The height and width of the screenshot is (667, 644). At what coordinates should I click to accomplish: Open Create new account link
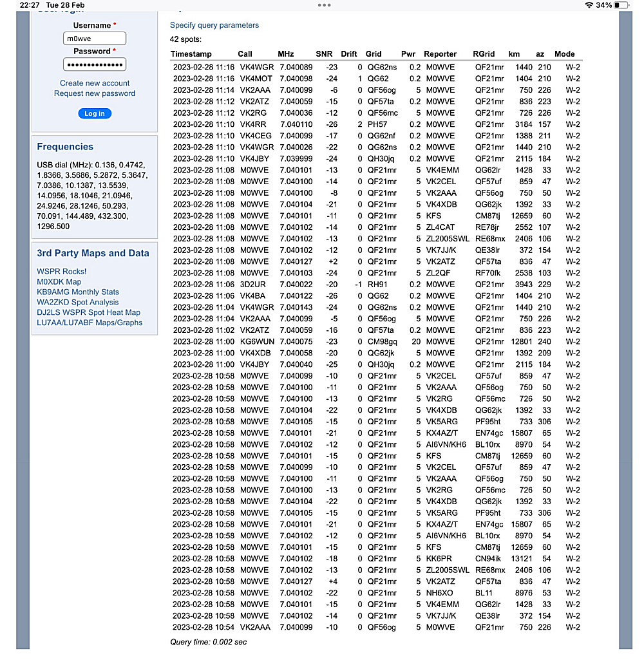[x=95, y=83]
